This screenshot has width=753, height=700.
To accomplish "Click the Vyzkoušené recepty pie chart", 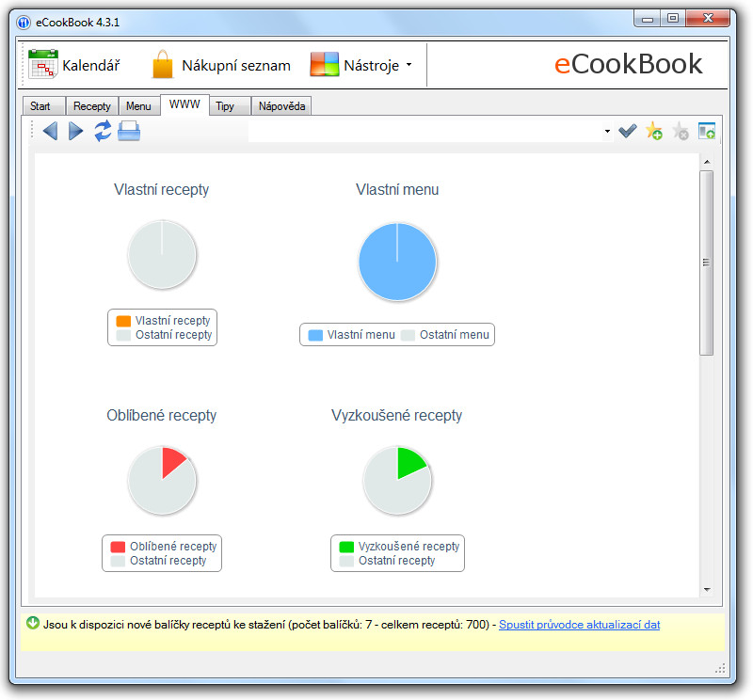I will coord(397,480).
